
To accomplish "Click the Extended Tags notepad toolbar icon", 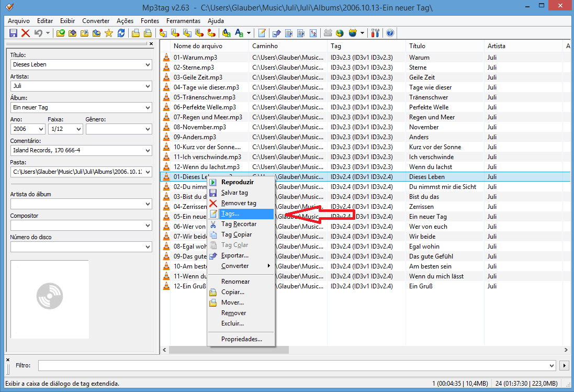I will point(262,33).
